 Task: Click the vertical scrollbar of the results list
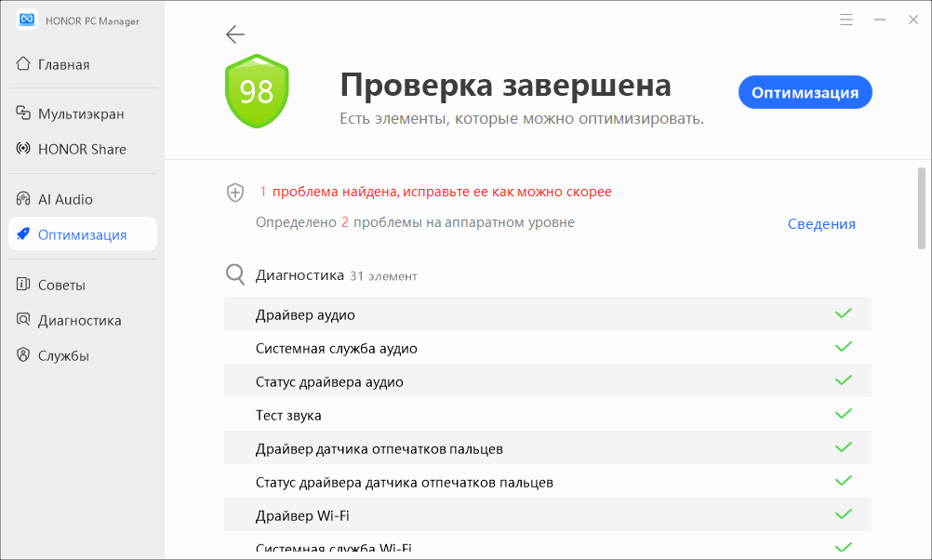coord(921,203)
